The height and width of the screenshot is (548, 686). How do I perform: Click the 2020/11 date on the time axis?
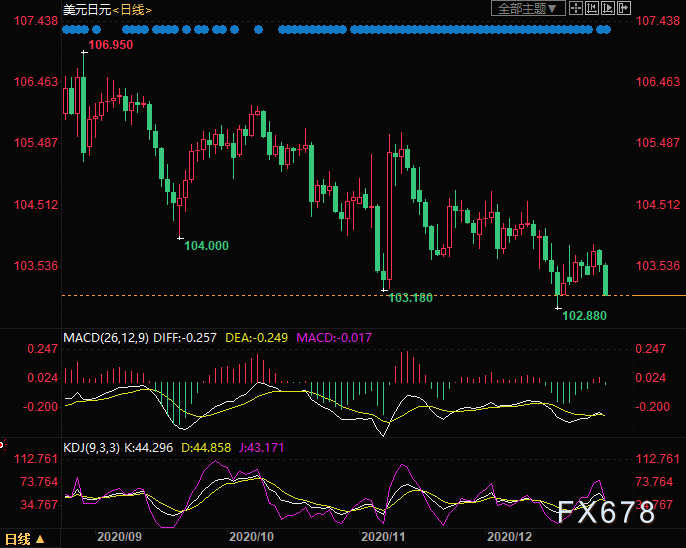click(x=381, y=537)
